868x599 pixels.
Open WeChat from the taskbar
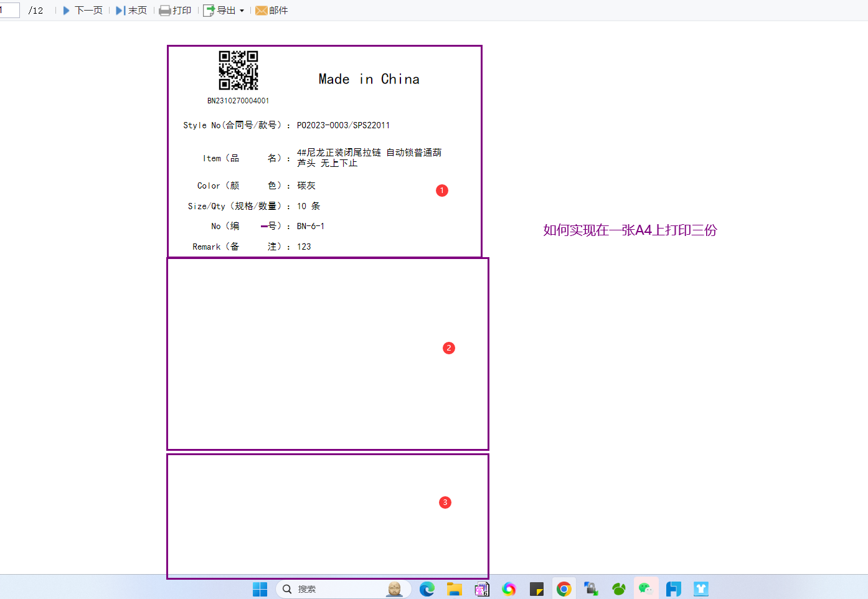pyautogui.click(x=645, y=589)
